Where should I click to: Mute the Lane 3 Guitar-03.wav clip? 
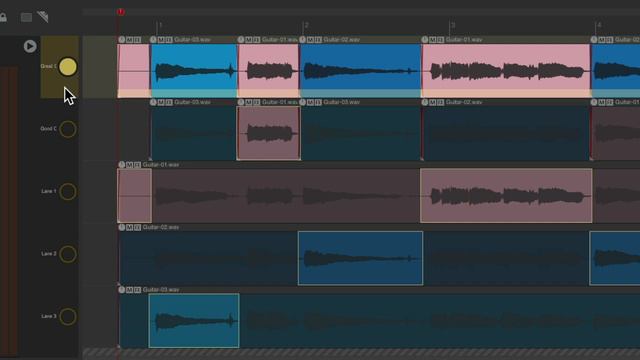(129, 290)
